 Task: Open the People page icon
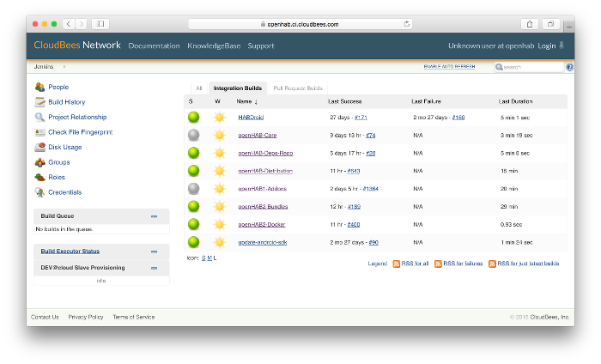(39, 87)
